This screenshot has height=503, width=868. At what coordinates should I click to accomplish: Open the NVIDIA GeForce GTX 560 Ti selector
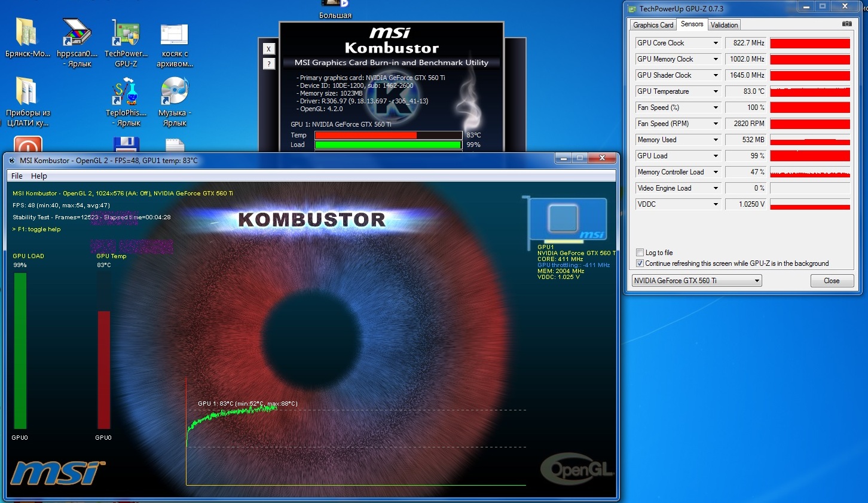[x=696, y=281]
